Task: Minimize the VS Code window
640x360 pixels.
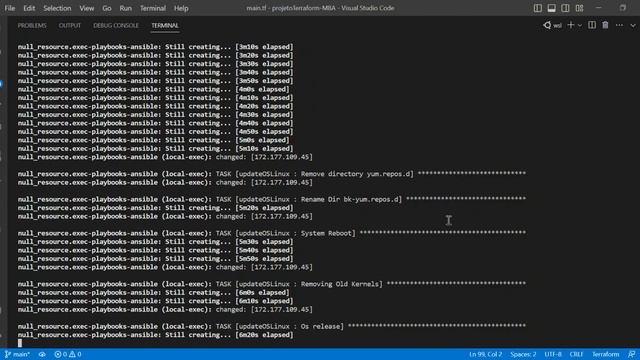Action: (599, 8)
